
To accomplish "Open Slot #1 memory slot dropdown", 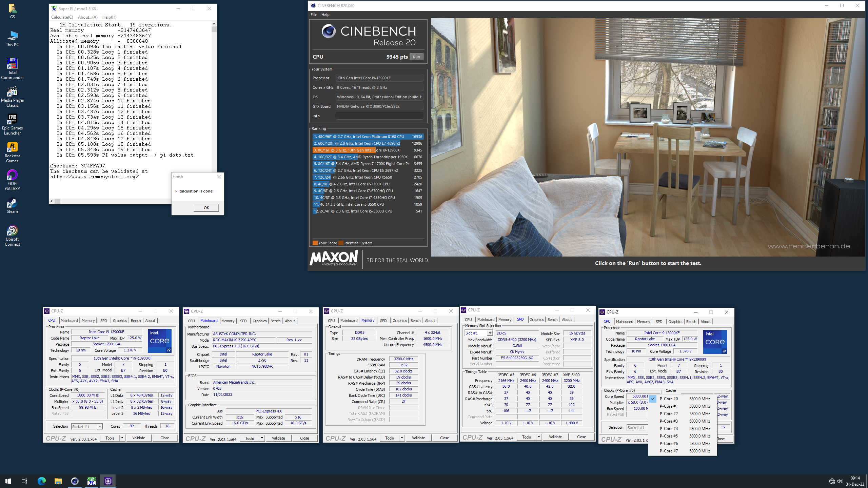I will 478,333.
